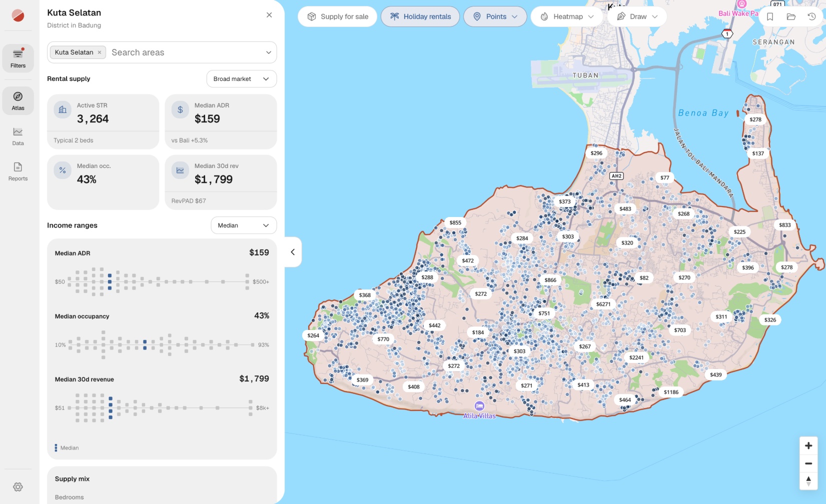
Task: Open the Points dropdown
Action: pos(495,16)
